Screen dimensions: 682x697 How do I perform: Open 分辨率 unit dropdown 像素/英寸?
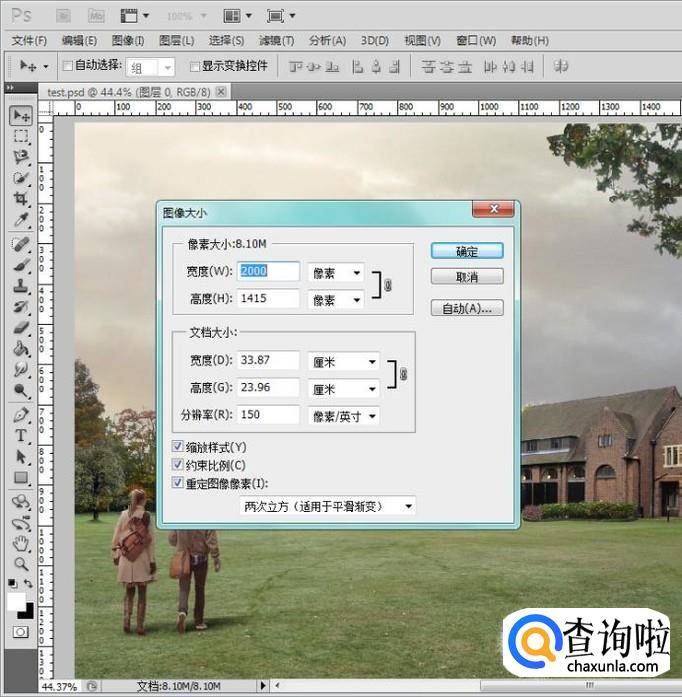tap(344, 415)
